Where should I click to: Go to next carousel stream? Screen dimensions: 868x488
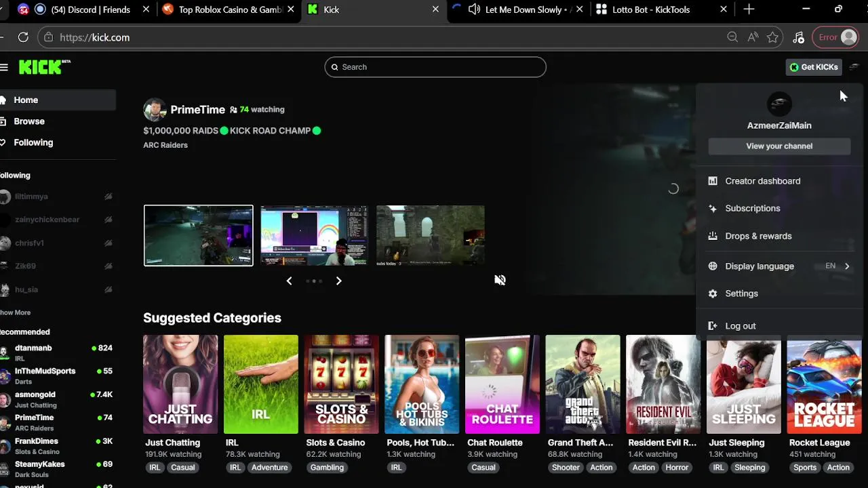click(338, 281)
